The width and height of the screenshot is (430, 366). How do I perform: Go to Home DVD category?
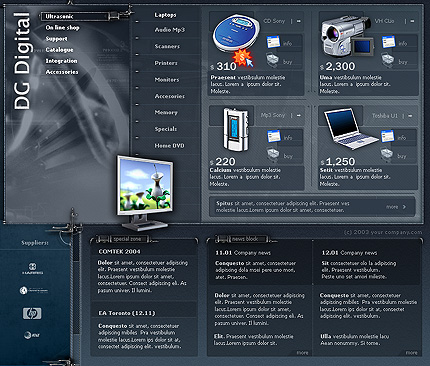point(169,146)
